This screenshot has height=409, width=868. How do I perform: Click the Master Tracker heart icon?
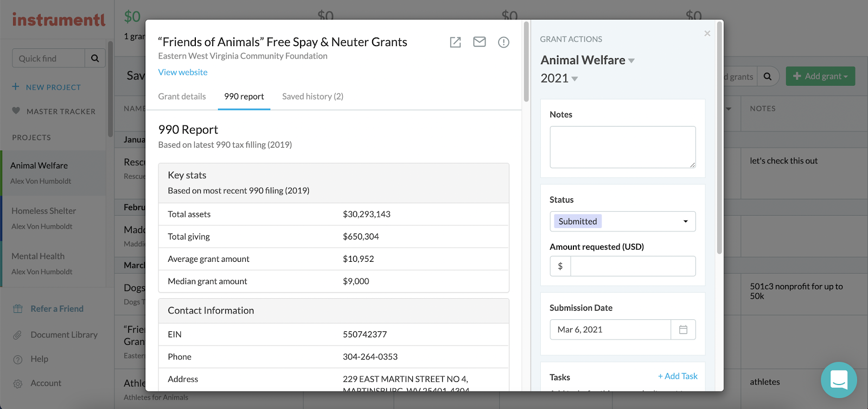[16, 111]
